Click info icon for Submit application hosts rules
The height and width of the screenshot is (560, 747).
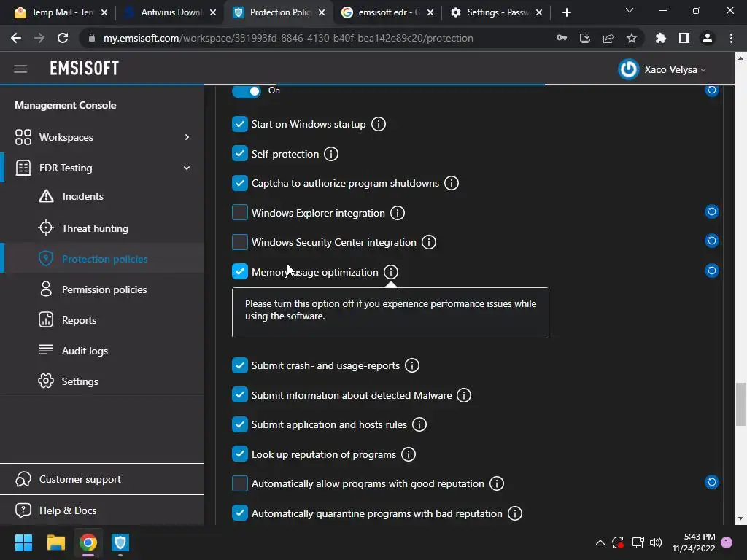[419, 424]
